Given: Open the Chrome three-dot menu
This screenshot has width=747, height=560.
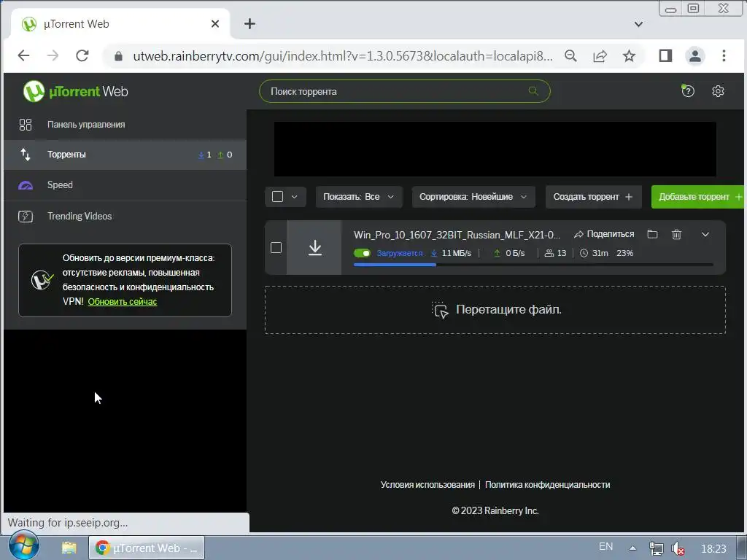Looking at the screenshot, I should pos(724,55).
